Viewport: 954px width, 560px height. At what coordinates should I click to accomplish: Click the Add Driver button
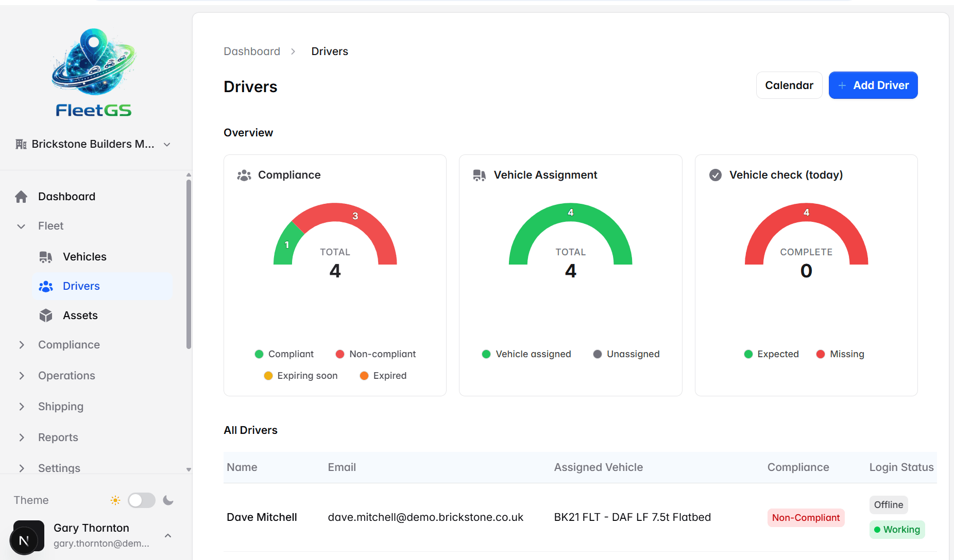tap(873, 85)
